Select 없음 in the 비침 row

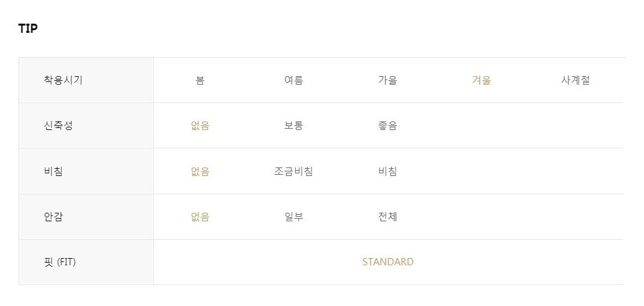[x=200, y=171]
